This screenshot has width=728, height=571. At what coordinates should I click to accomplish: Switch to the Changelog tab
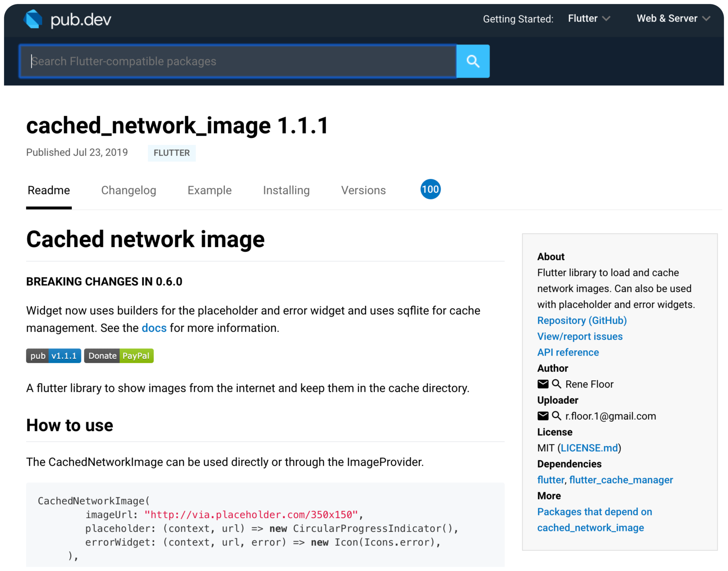[128, 190]
